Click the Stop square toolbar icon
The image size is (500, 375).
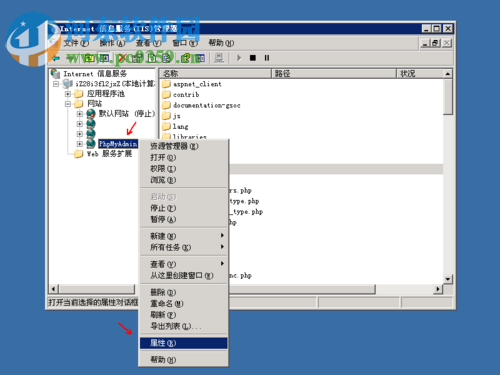[x=253, y=58]
